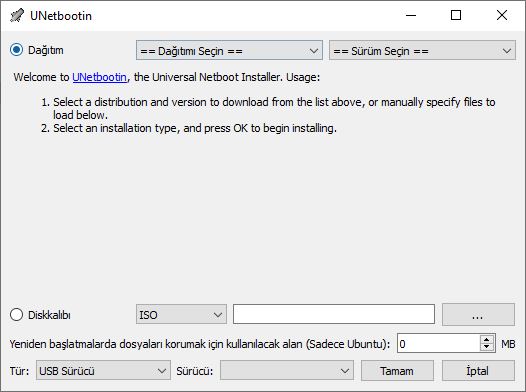The width and height of the screenshot is (526, 392).
Task: Click the persistence space MB value field
Action: 439,343
